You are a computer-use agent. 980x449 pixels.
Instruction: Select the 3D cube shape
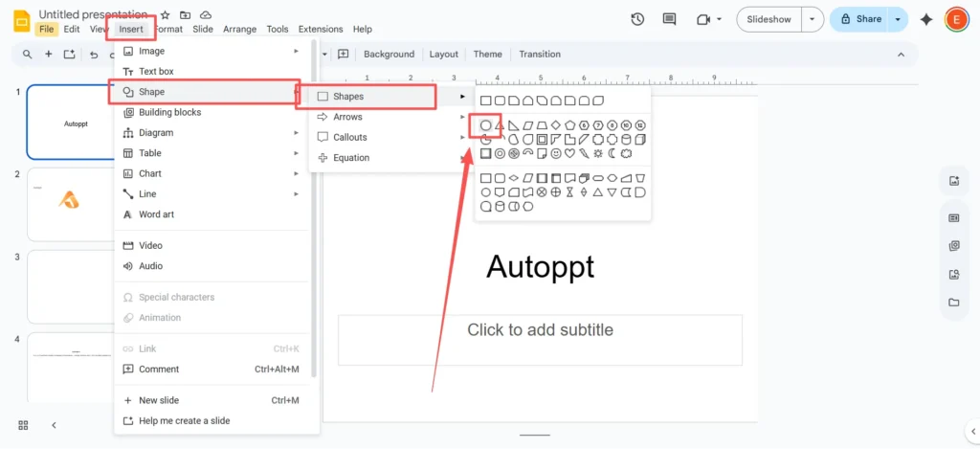640,140
